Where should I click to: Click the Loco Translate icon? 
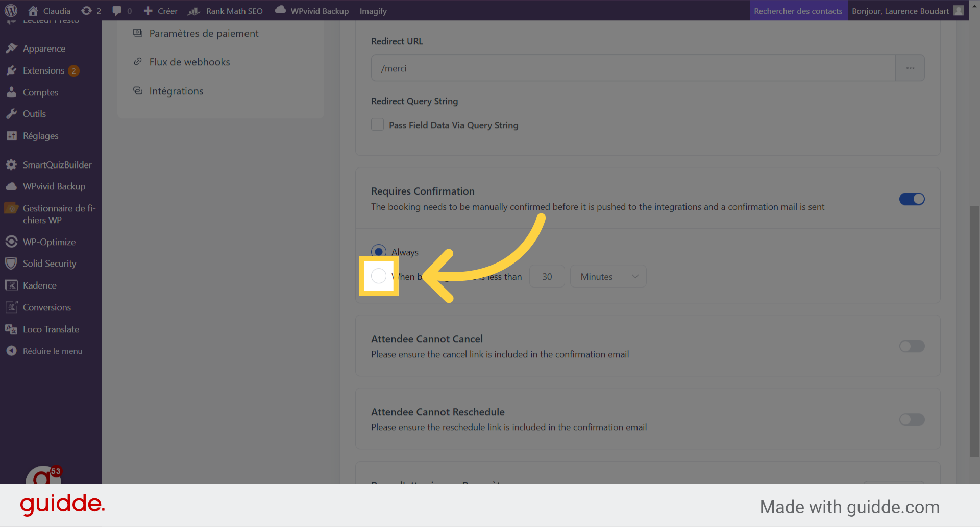pyautogui.click(x=11, y=329)
